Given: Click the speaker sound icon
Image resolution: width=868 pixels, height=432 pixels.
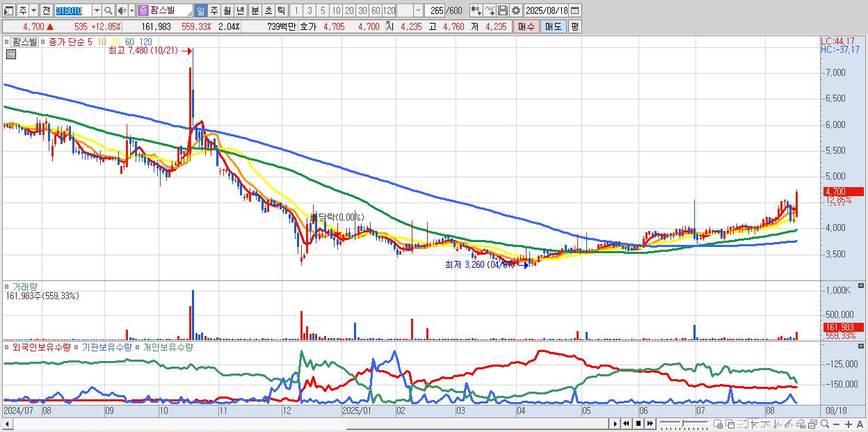Looking at the screenshot, I should tap(122, 10).
